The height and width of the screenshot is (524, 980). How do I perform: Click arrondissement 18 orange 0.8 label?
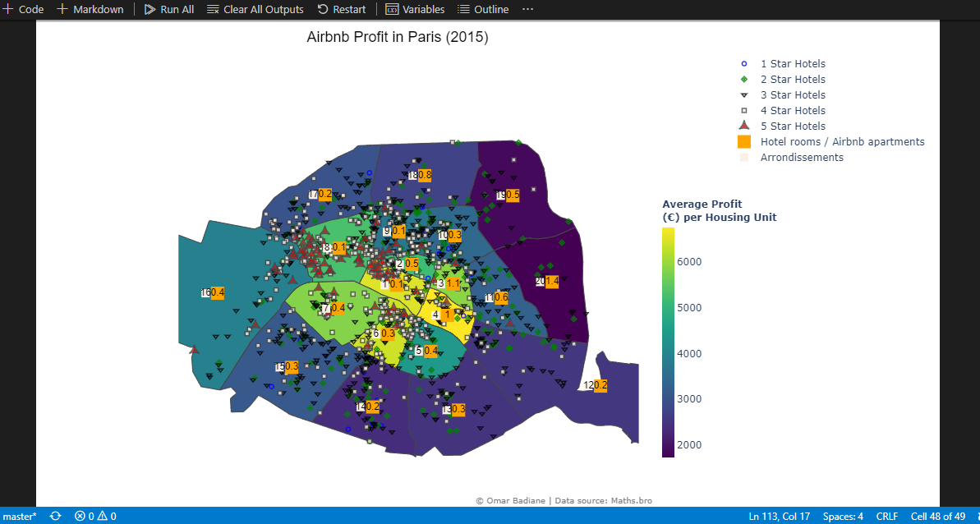(x=425, y=176)
